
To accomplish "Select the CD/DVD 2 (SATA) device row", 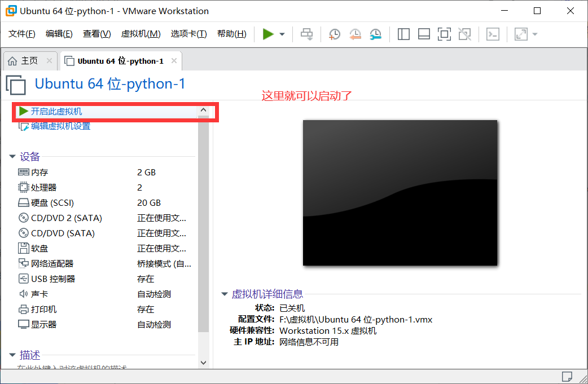I will click(x=106, y=218).
